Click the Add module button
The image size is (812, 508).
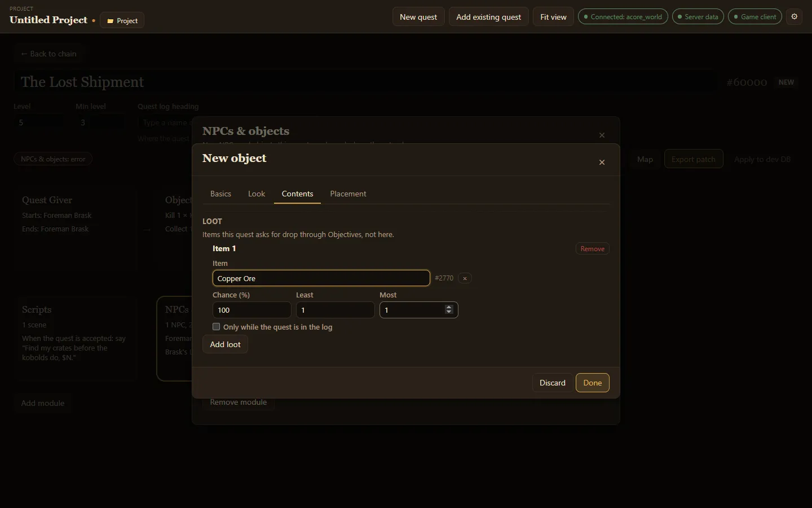pos(43,403)
